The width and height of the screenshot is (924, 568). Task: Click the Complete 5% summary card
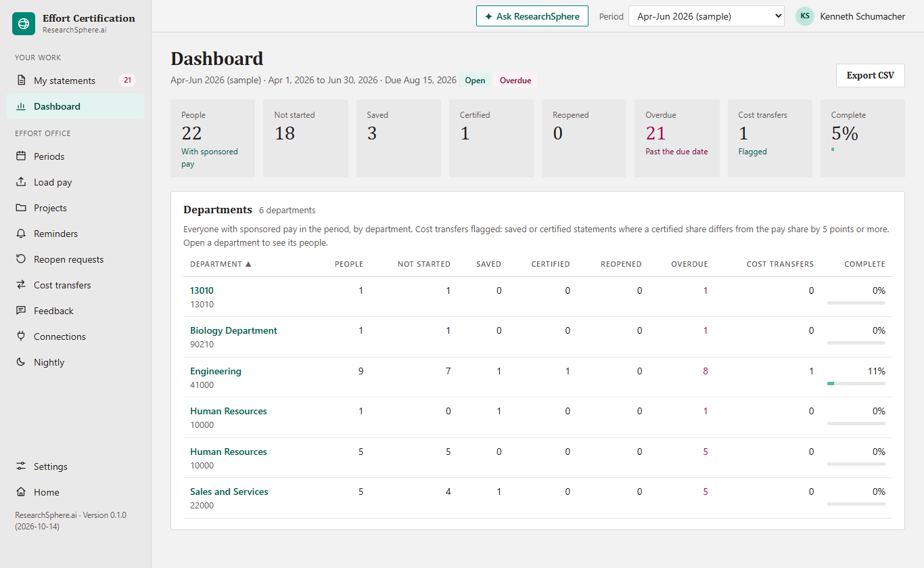862,139
